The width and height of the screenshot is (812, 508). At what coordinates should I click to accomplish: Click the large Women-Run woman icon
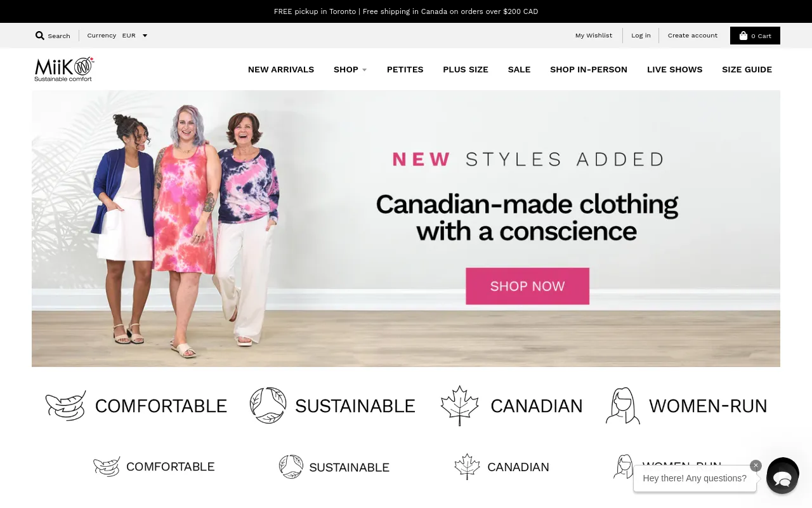623,405
